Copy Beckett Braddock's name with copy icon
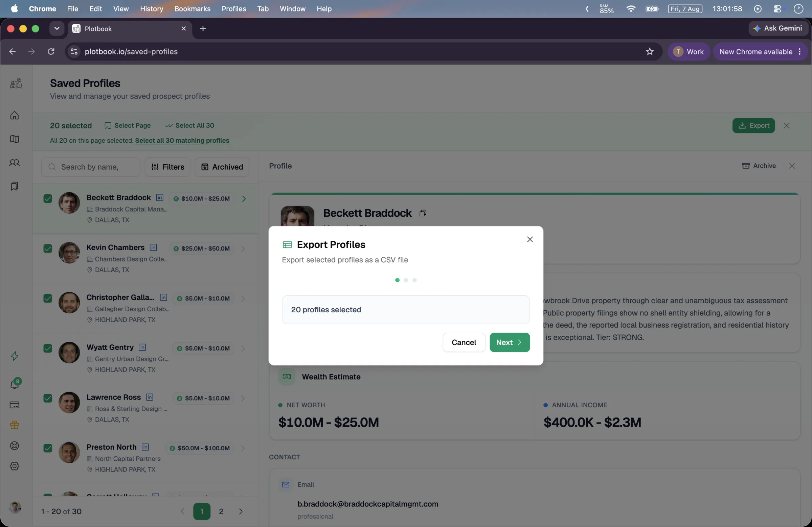This screenshot has height=527, width=812. coord(423,213)
